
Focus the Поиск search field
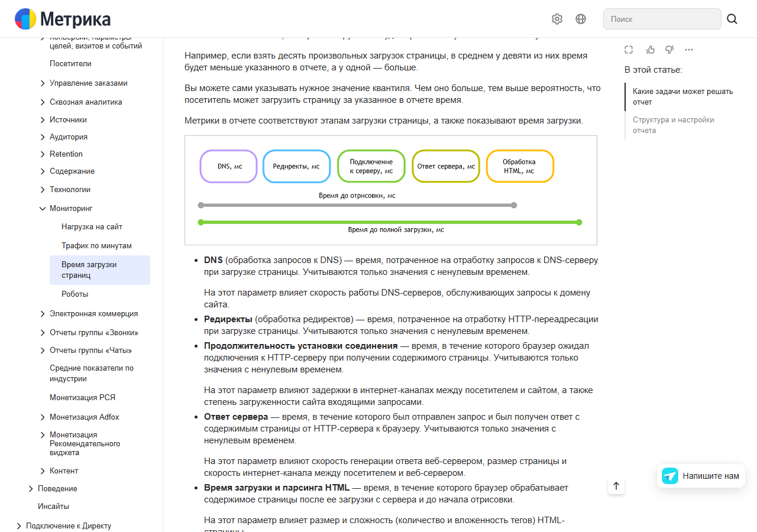[x=662, y=19]
